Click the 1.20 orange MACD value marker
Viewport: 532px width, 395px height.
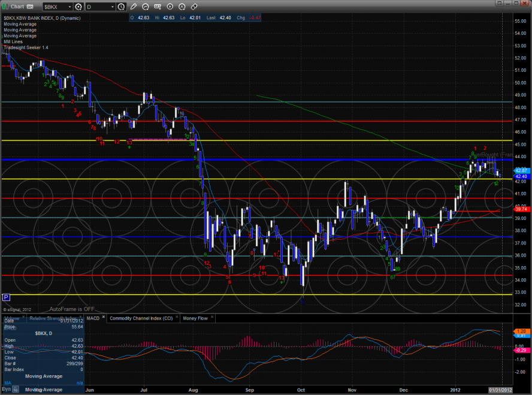click(x=521, y=331)
